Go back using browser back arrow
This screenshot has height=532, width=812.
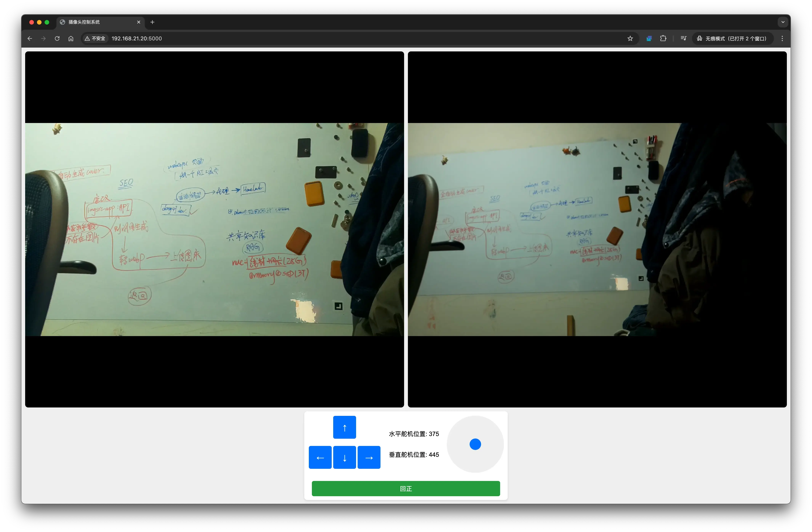pyautogui.click(x=30, y=38)
